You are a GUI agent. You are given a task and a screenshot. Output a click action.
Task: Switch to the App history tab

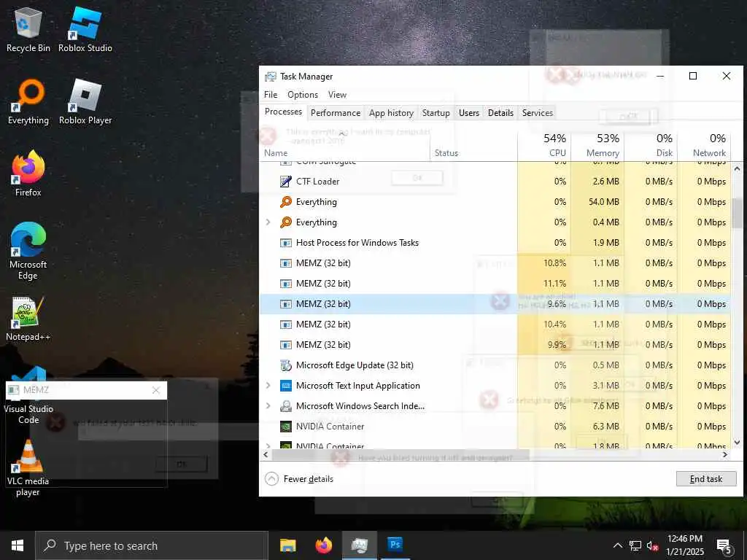click(x=391, y=113)
